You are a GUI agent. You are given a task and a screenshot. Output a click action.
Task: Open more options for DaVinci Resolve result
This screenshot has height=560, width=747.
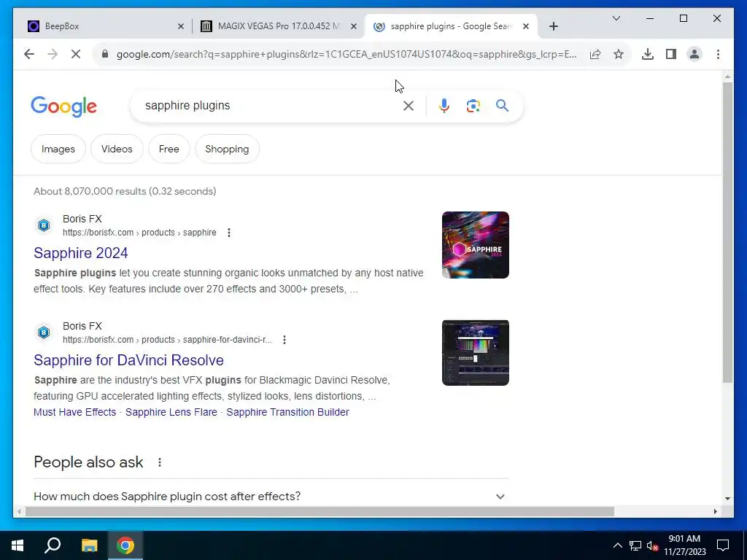(285, 340)
